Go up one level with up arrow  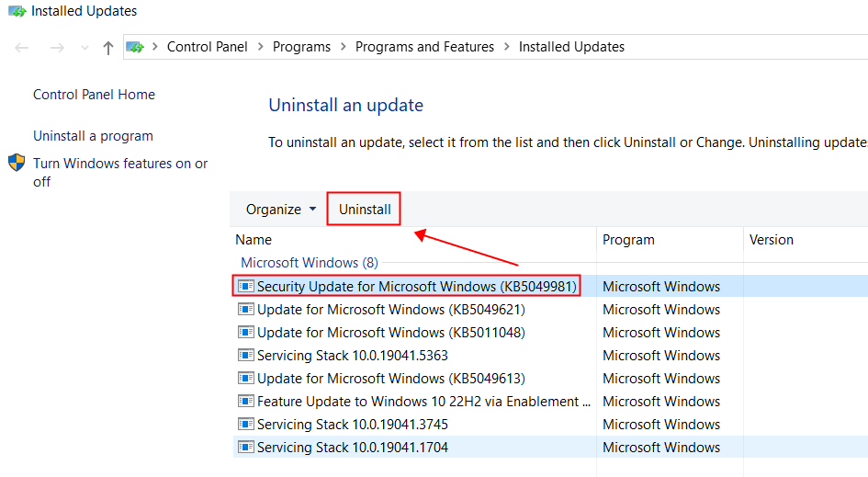[x=108, y=48]
